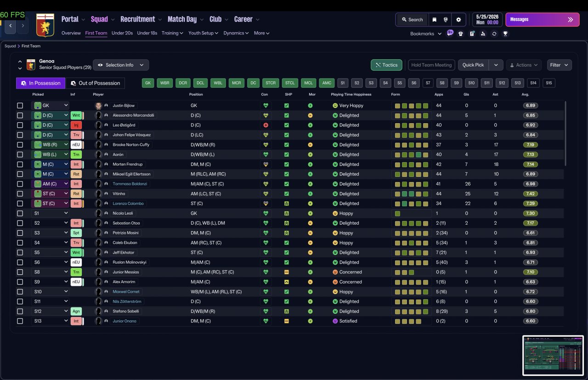Open the GK picked-position dropdown for Justin Bijlow
This screenshot has height=380, width=588.
tap(50, 106)
